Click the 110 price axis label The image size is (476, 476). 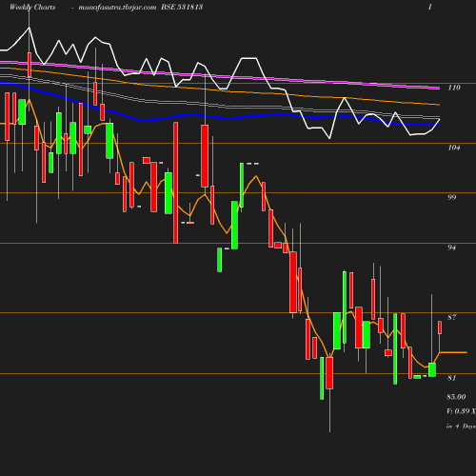(x=454, y=88)
